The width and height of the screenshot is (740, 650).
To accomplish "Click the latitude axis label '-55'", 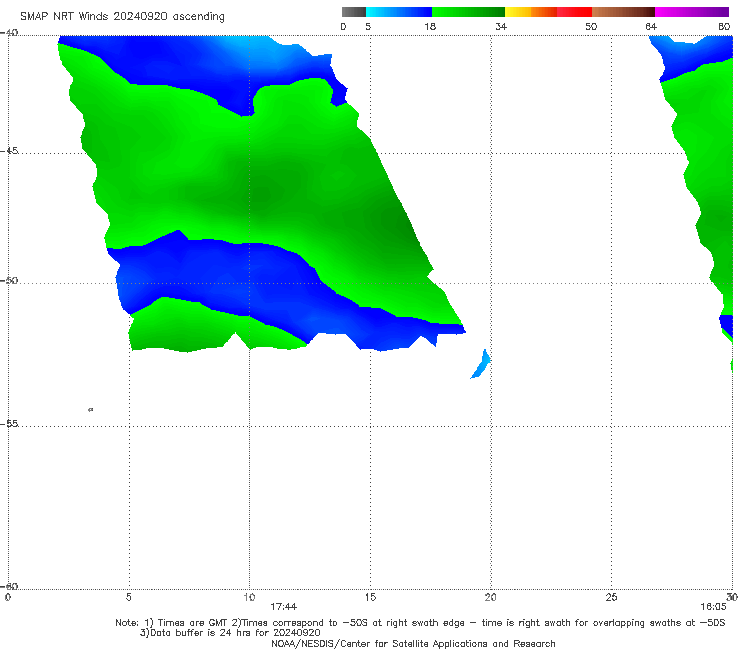I will click(9, 423).
